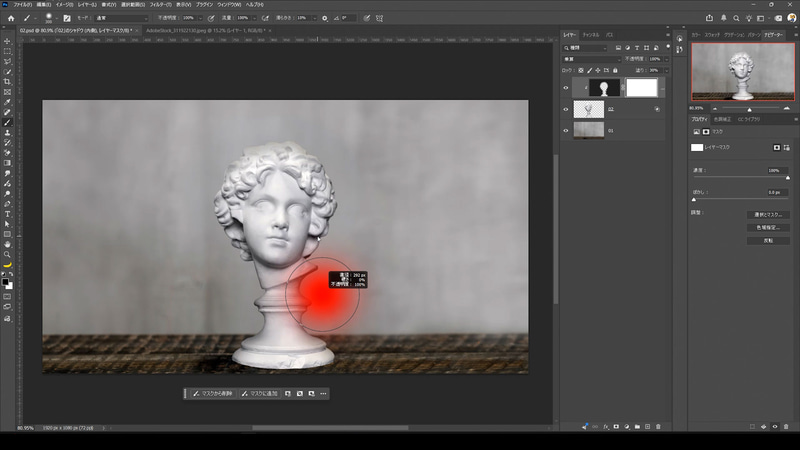Click the share icon at top right

tap(709, 18)
